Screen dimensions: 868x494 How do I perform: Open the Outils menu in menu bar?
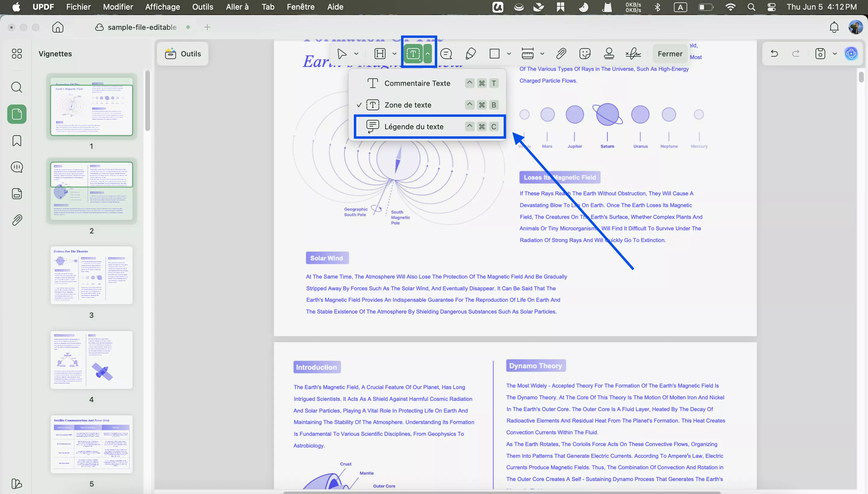point(203,7)
